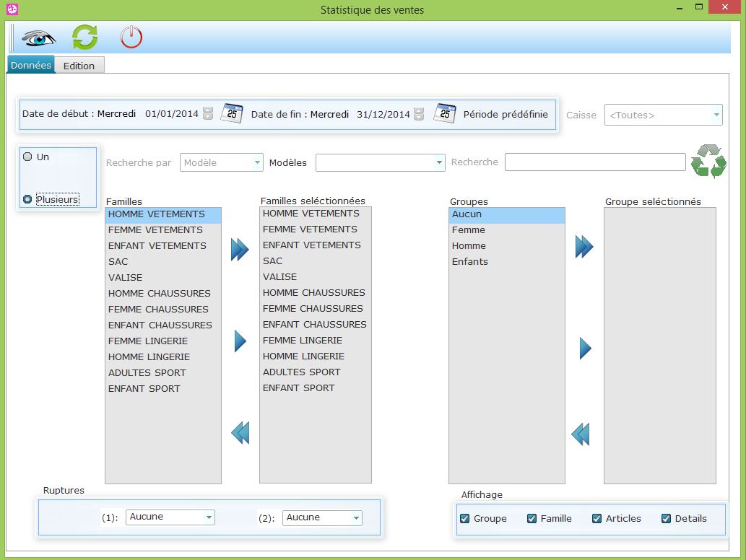This screenshot has height=560, width=746.
Task: Click the green refresh arrows icon
Action: (84, 37)
